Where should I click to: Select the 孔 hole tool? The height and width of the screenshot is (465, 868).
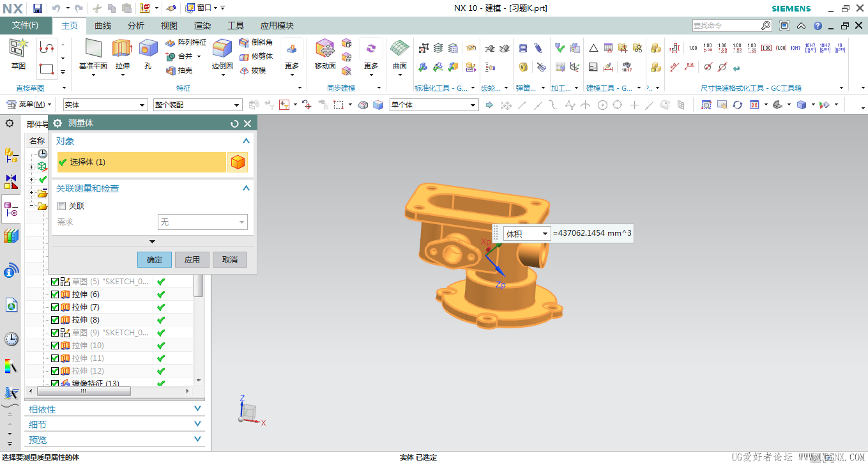click(148, 54)
